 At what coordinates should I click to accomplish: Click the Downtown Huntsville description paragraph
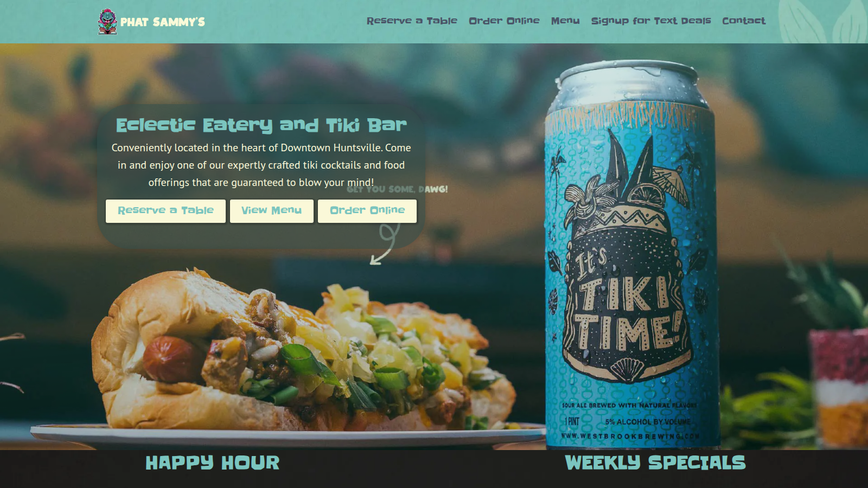261,165
